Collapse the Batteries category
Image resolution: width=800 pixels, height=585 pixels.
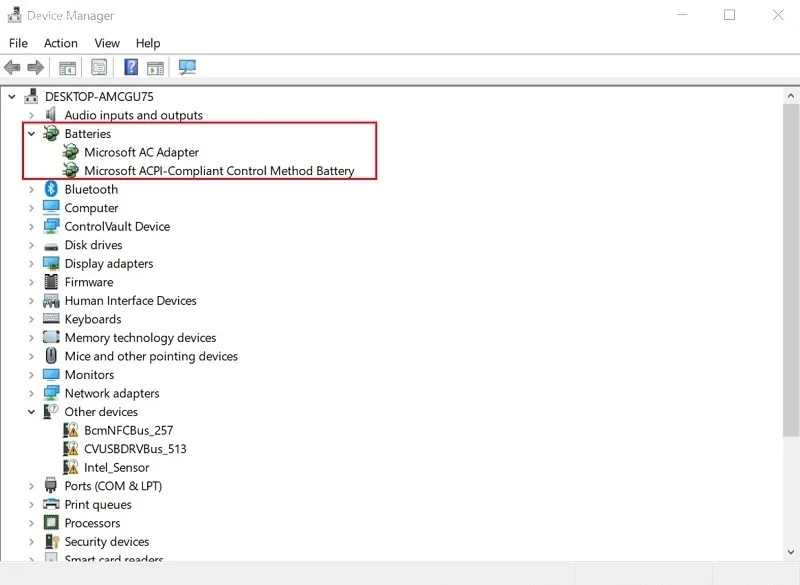tap(31, 134)
